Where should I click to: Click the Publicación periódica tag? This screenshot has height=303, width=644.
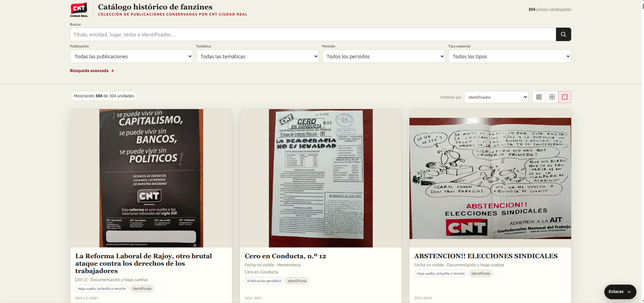click(x=264, y=281)
